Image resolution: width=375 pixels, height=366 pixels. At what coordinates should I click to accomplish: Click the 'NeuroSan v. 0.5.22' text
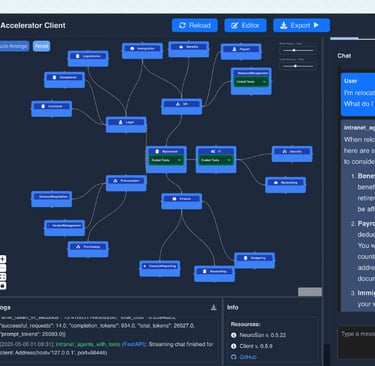coord(263,335)
